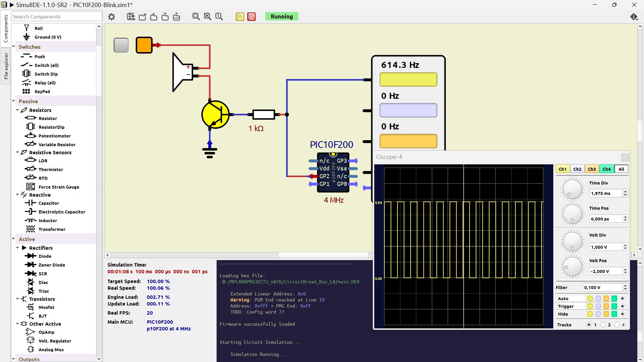Click the Search Components field
The width and height of the screenshot is (644, 362).
click(56, 16)
